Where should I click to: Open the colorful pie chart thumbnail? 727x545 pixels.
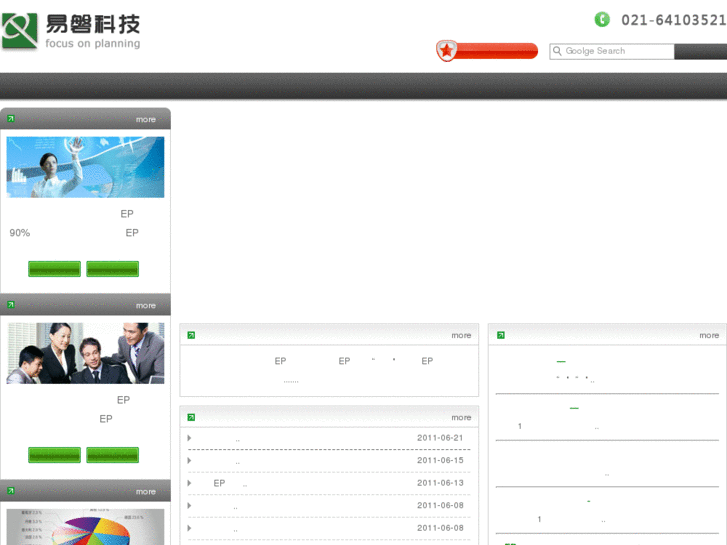(85, 527)
